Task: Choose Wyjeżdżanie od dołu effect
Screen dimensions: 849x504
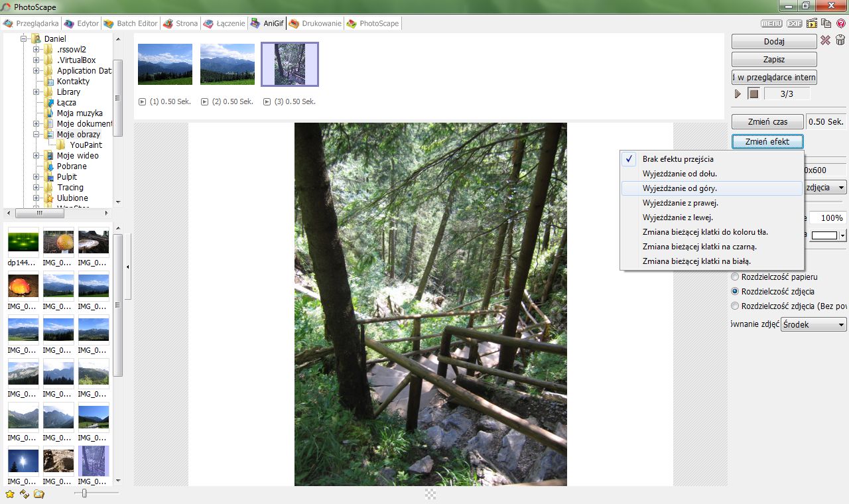Action: [x=712, y=174]
